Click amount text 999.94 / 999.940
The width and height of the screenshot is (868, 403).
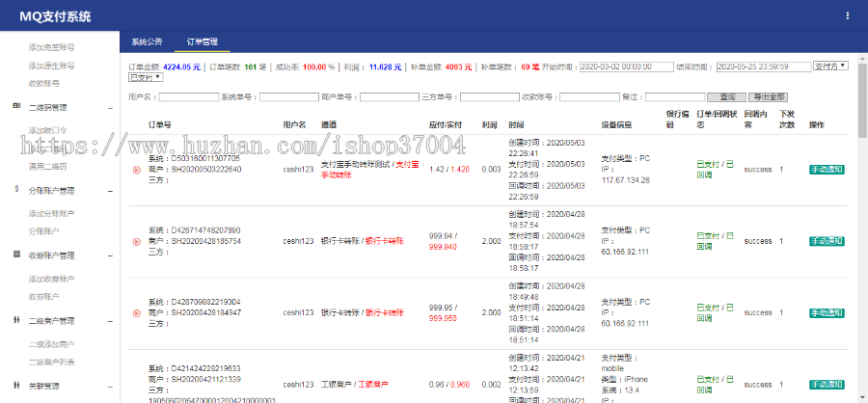pos(445,241)
